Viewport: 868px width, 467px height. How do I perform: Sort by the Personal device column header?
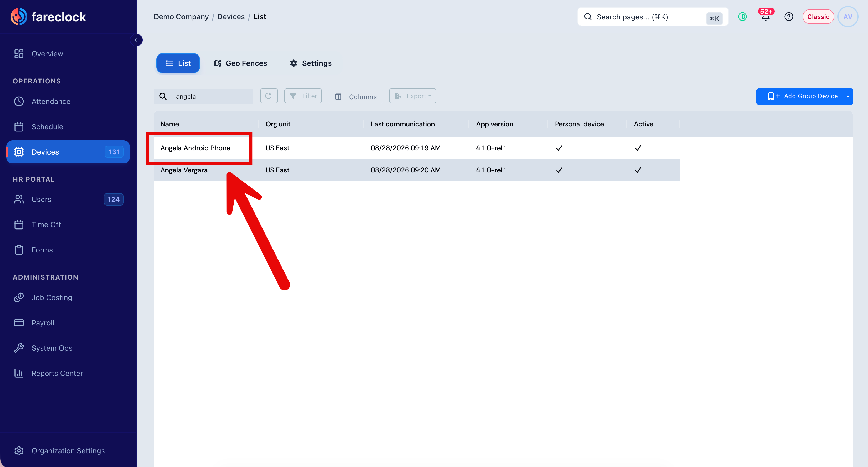click(x=579, y=124)
